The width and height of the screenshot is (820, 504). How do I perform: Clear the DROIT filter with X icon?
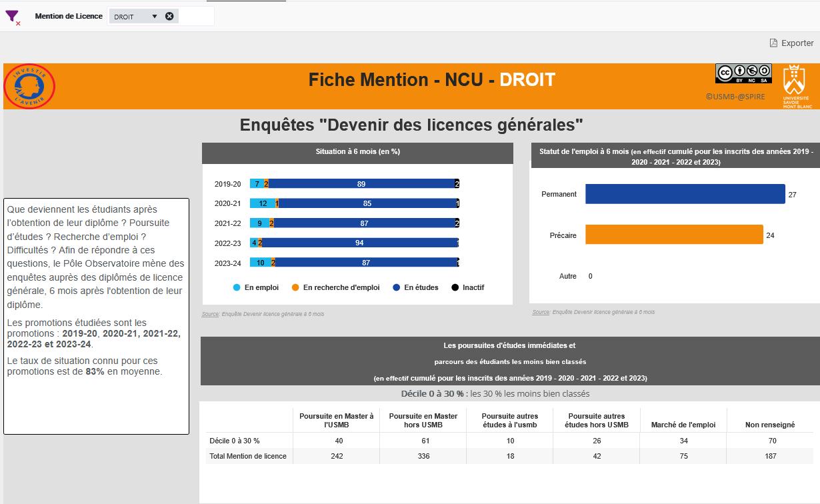(x=169, y=17)
